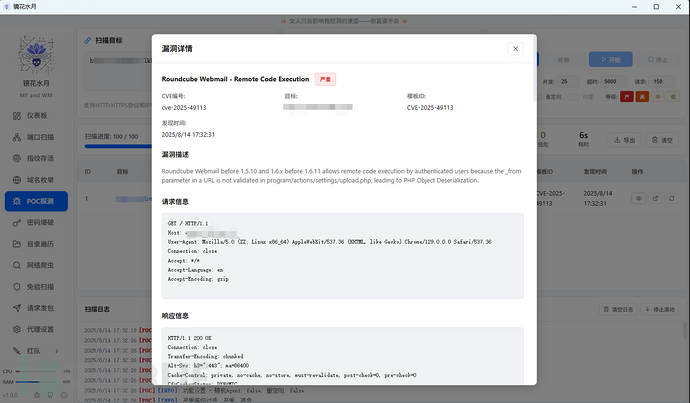Click the 停止滚动 stop scrolling button
This screenshot has height=403, width=690.
(x=660, y=309)
